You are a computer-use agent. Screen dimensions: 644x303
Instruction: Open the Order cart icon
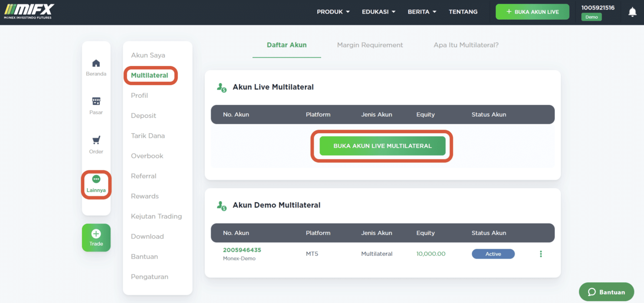tap(96, 140)
